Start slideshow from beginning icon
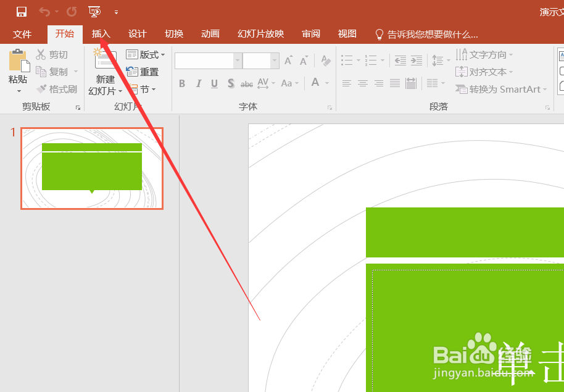The image size is (564, 392). tap(94, 12)
